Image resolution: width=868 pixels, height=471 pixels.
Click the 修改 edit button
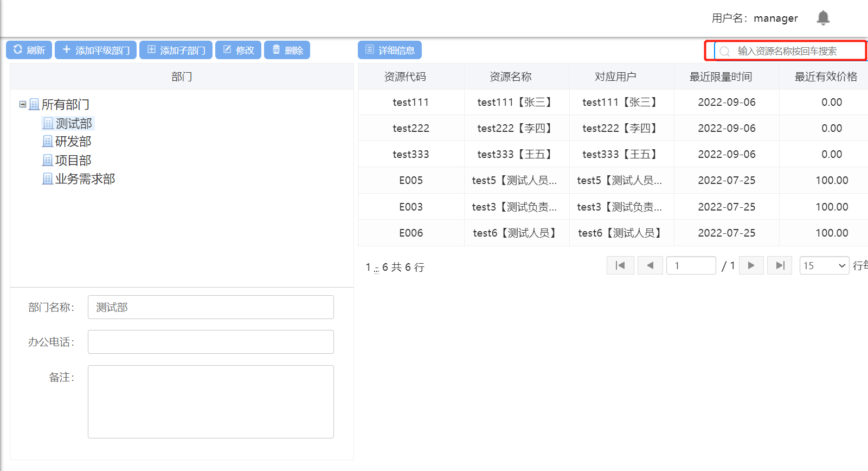pyautogui.click(x=238, y=50)
